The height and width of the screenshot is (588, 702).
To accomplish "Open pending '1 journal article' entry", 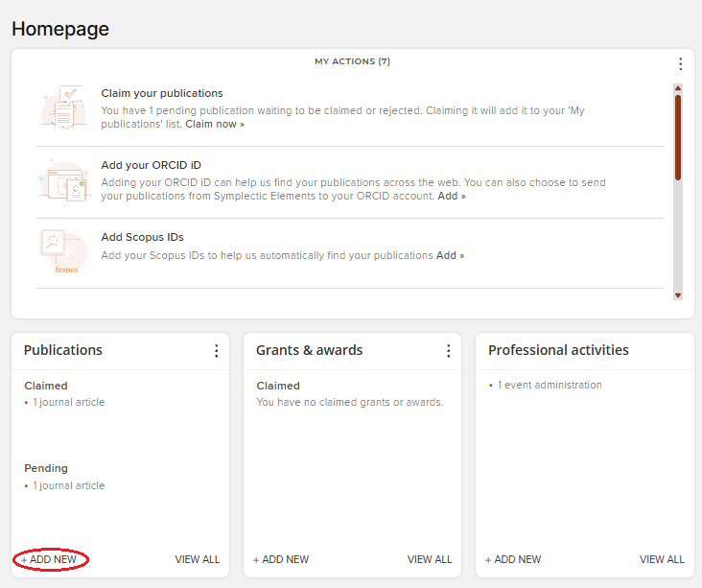I will pos(68,485).
